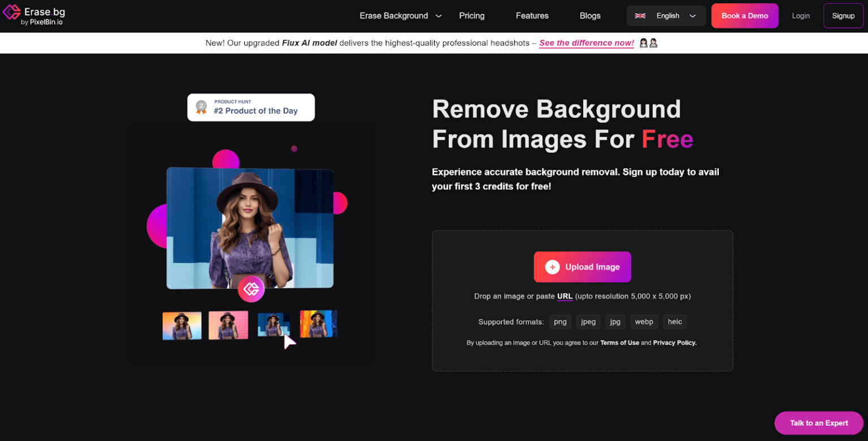Click the webp format chip
The height and width of the screenshot is (441, 868).
pos(644,321)
